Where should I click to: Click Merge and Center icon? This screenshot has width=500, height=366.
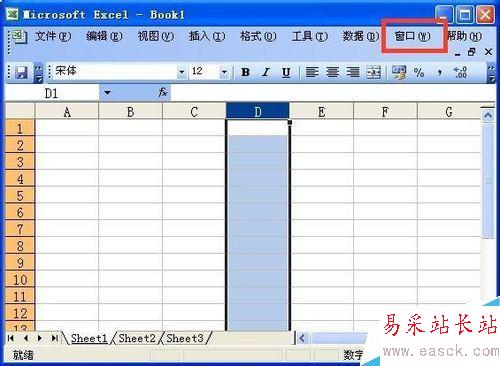(373, 72)
